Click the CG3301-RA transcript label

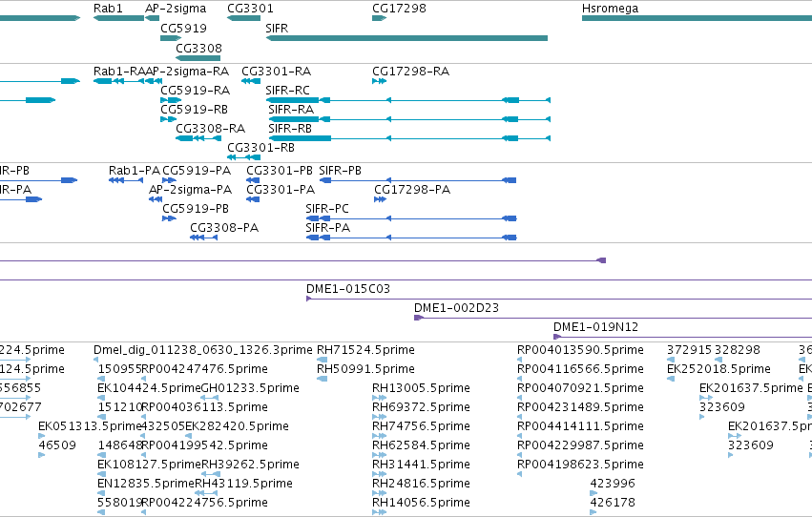(276, 72)
